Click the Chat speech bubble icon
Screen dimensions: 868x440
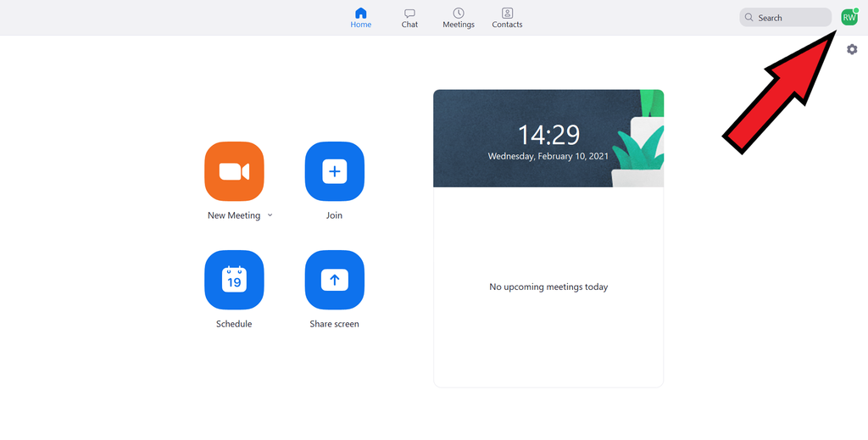pos(409,13)
